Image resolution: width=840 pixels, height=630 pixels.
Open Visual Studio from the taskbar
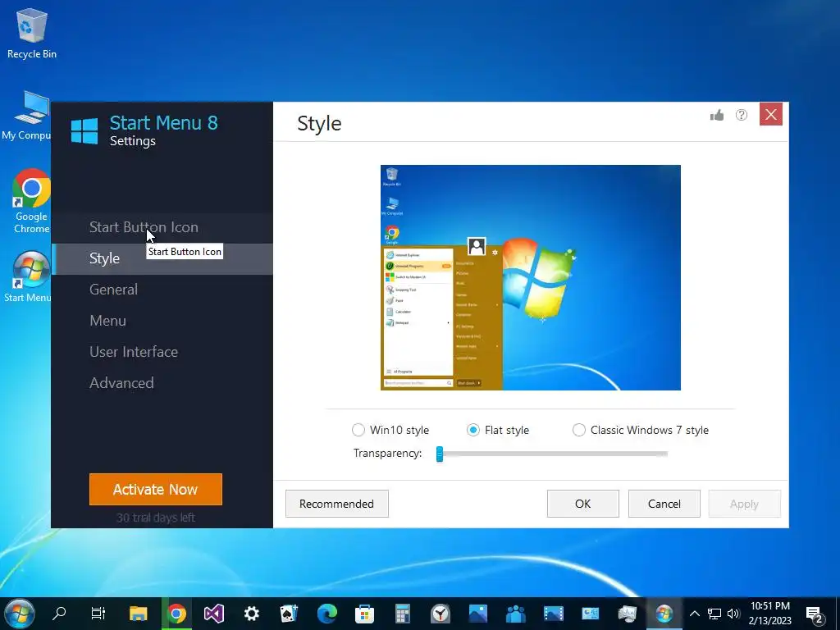[x=214, y=614]
